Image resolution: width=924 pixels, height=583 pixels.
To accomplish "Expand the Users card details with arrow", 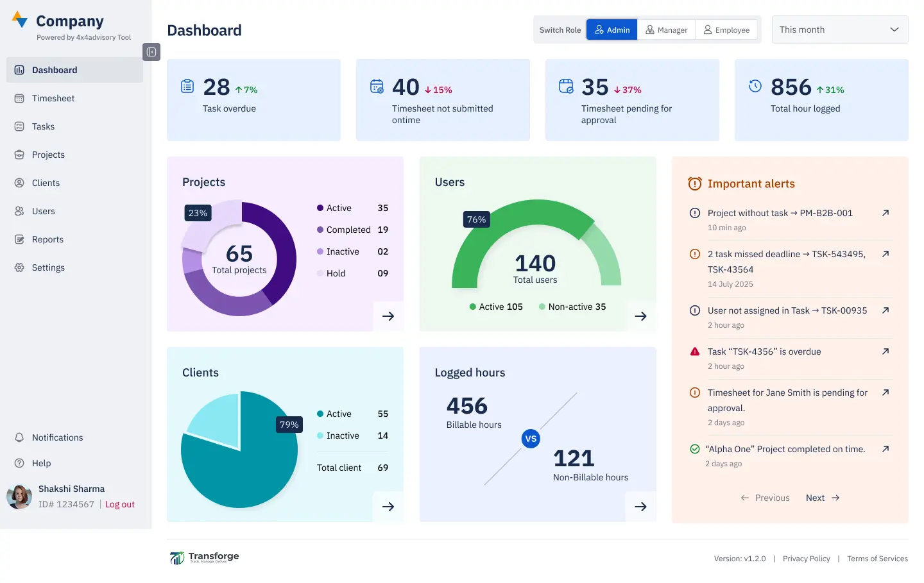I will (640, 316).
